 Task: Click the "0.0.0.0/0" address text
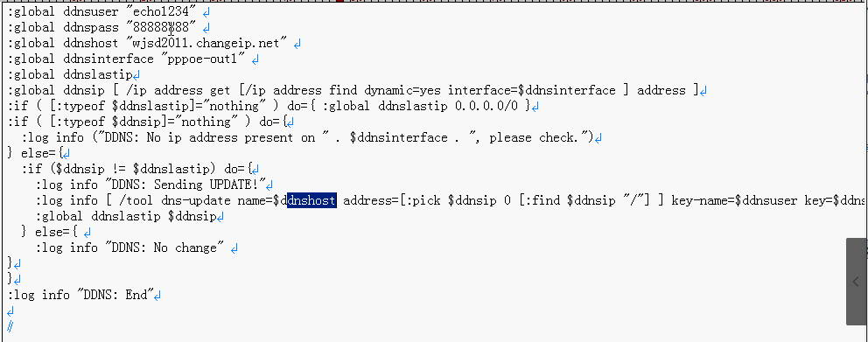coord(486,106)
